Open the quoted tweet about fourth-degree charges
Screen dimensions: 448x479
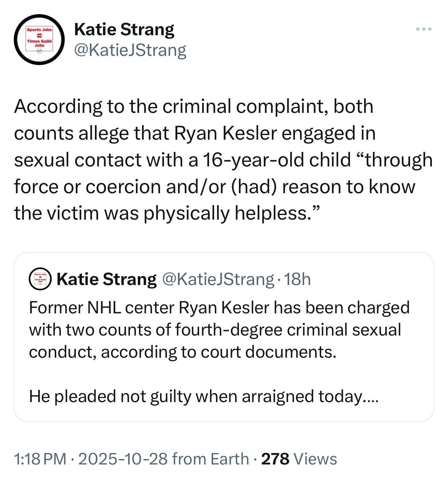224,337
